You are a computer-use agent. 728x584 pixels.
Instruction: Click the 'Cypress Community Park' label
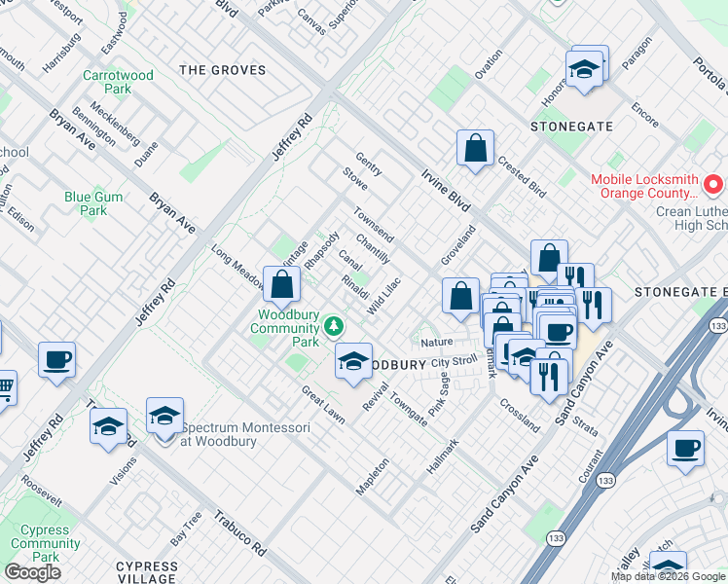46,543
